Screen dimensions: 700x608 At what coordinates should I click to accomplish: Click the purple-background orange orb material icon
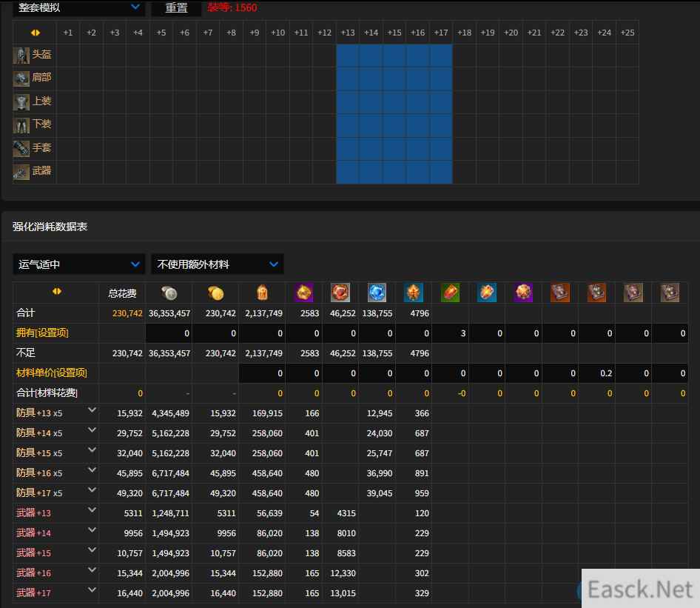[523, 293]
